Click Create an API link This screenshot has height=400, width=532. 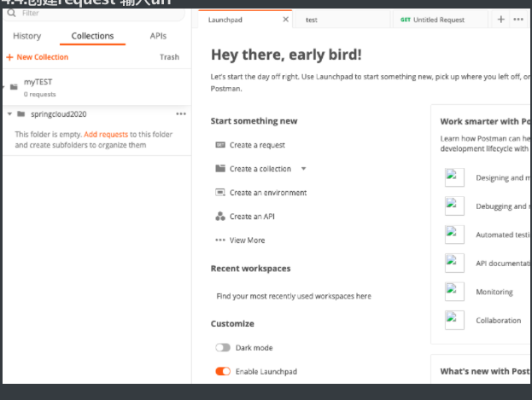(252, 217)
